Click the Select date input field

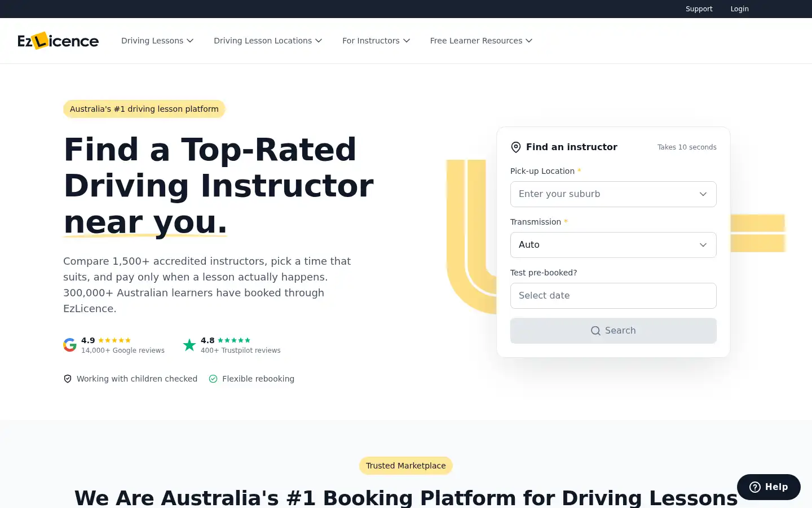pos(614,296)
